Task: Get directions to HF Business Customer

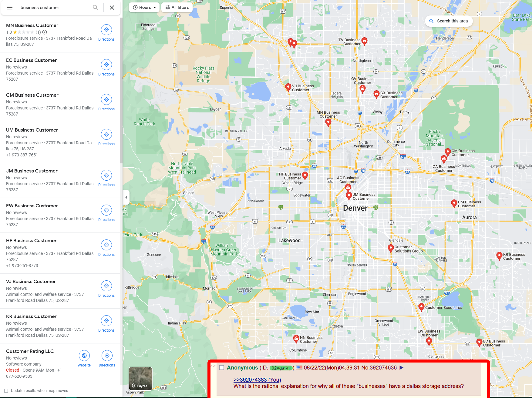Action: [x=106, y=248]
